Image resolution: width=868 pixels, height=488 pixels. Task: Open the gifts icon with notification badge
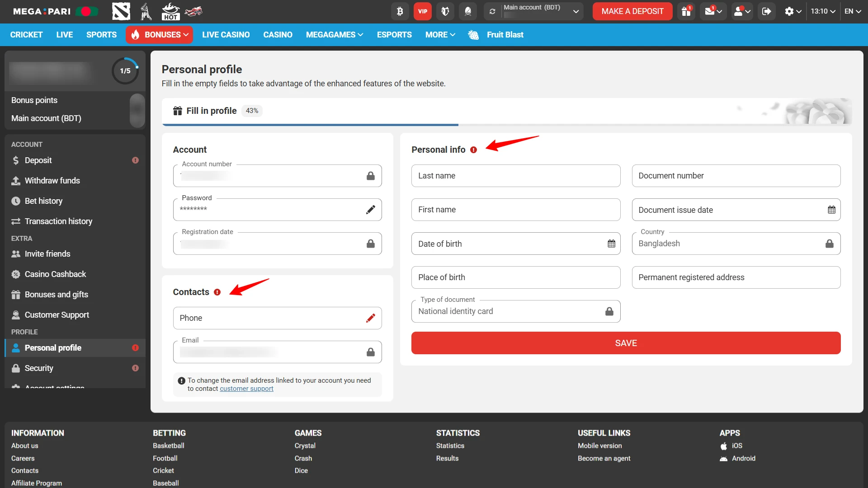[x=685, y=11]
